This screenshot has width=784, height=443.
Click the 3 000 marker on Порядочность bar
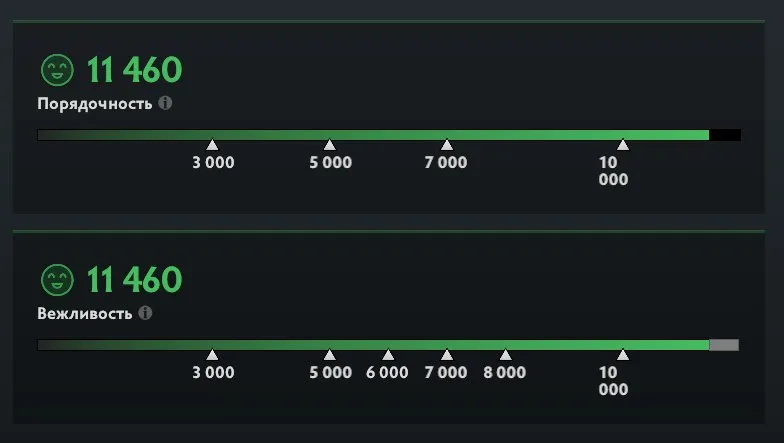point(212,145)
